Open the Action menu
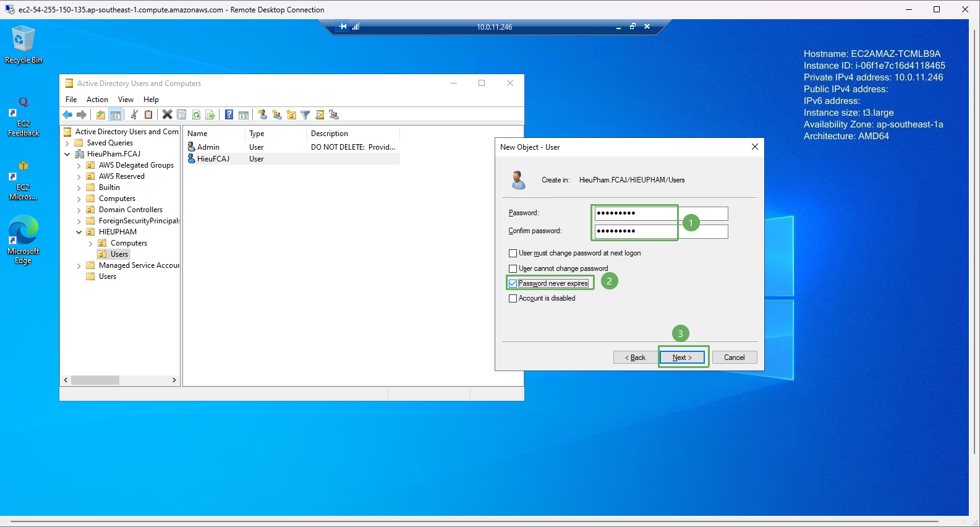 97,100
